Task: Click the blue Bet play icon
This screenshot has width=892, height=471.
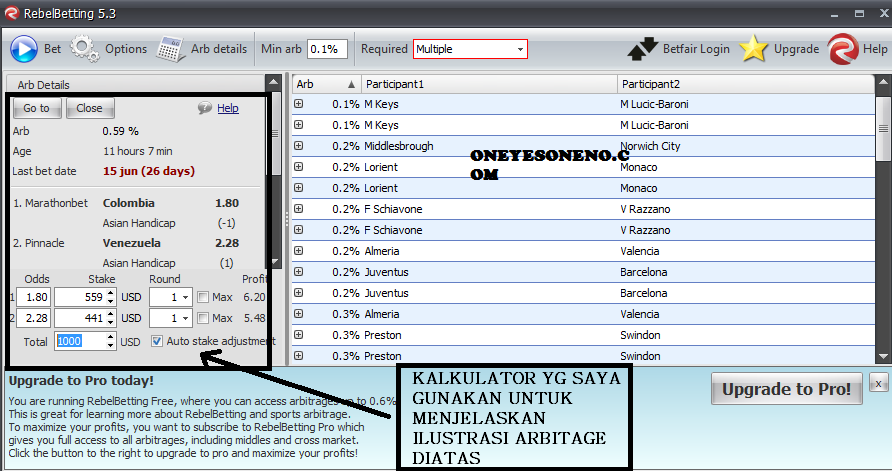Action: click(24, 49)
